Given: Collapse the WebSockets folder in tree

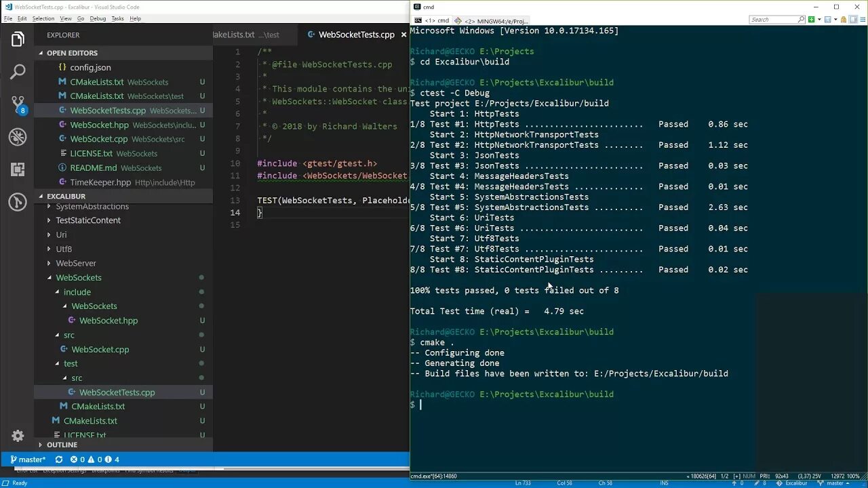Looking at the screenshot, I should click(123, 277).
